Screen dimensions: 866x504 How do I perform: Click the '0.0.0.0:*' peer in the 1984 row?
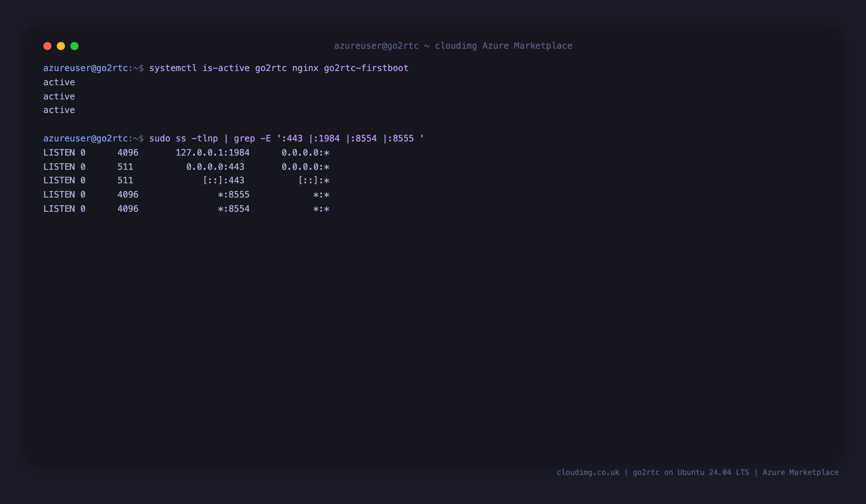pos(305,153)
